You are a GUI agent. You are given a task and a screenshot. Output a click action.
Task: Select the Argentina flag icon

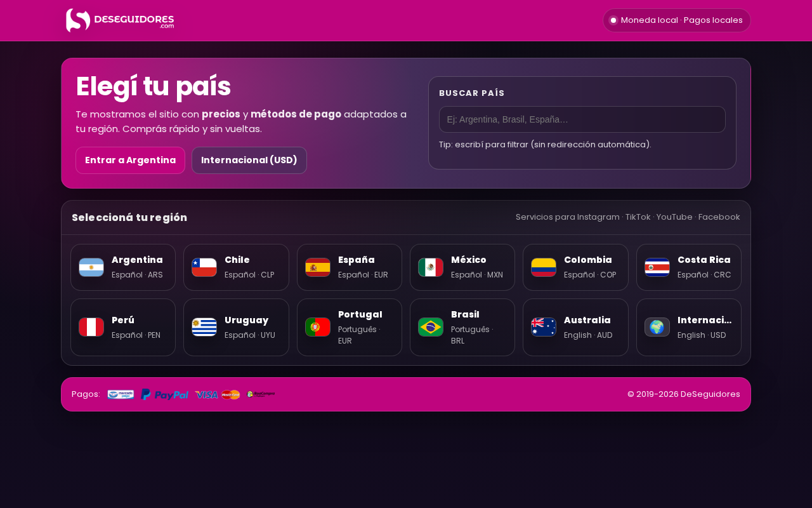(x=91, y=267)
